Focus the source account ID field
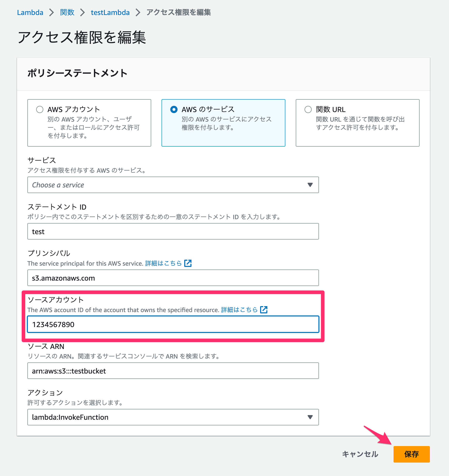The width and height of the screenshot is (449, 476). tap(173, 324)
